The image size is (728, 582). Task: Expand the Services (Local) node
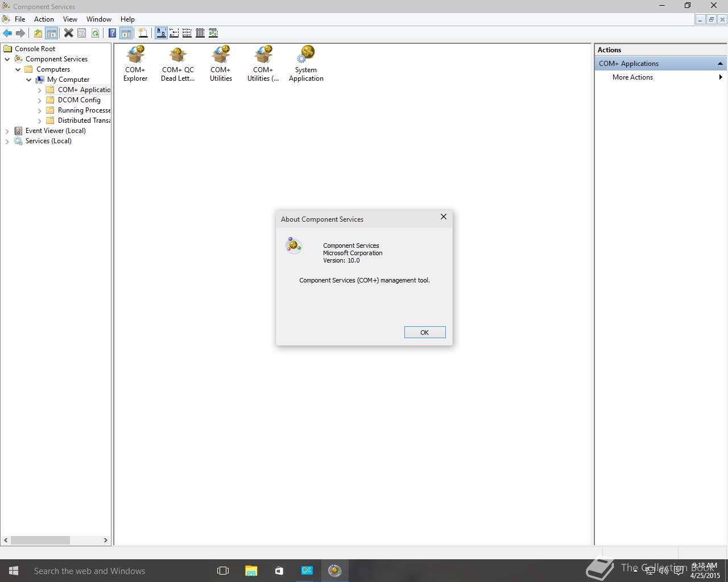(x=7, y=141)
